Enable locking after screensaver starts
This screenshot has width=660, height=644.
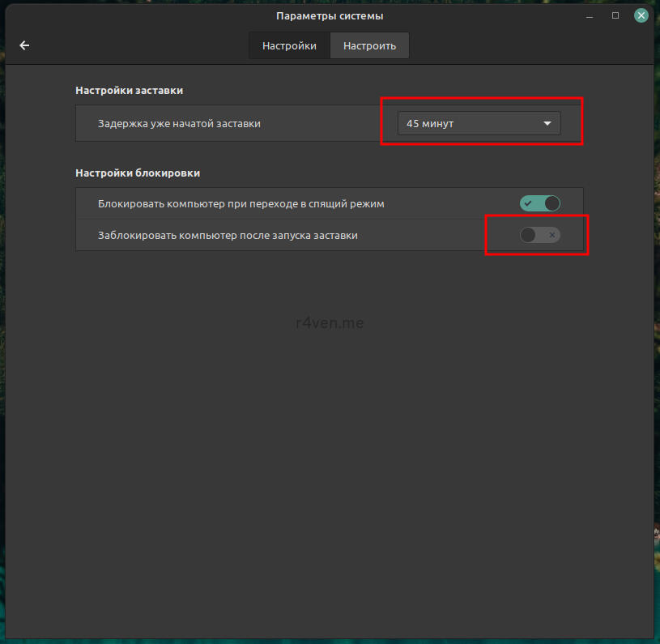pyautogui.click(x=540, y=235)
